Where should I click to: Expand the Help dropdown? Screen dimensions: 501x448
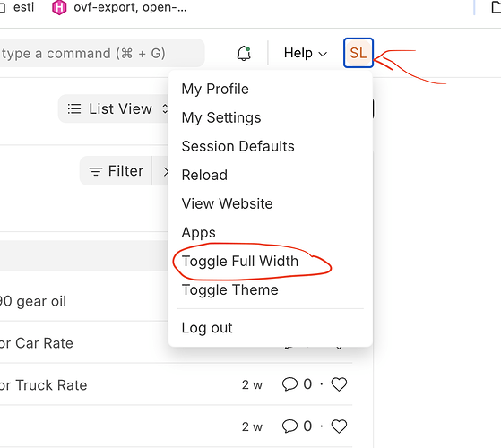[x=306, y=53]
